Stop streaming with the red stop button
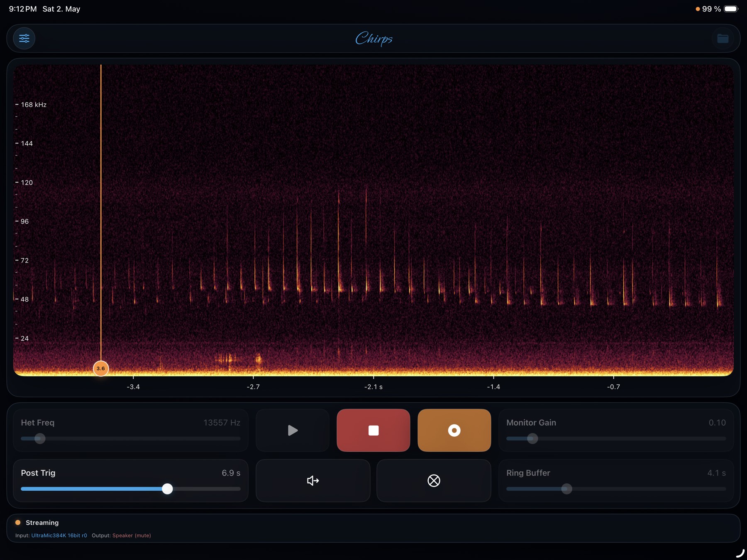Viewport: 747px width, 560px height. click(x=373, y=430)
